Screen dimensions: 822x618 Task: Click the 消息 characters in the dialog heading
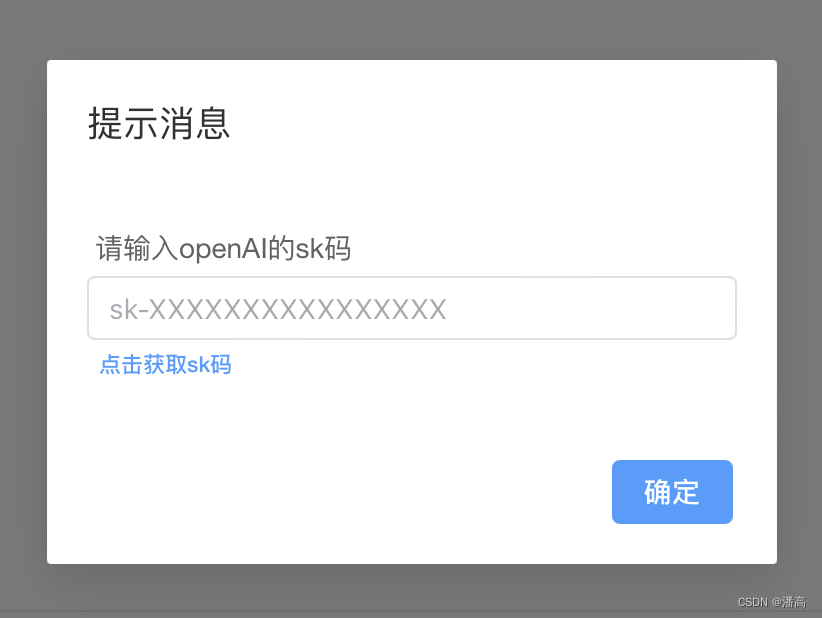[x=194, y=124]
